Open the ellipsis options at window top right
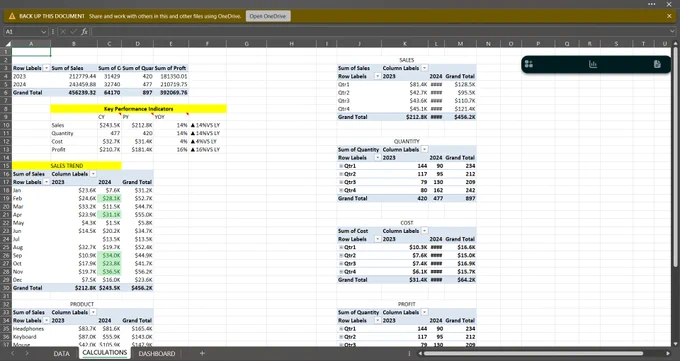 pyautogui.click(x=652, y=4)
